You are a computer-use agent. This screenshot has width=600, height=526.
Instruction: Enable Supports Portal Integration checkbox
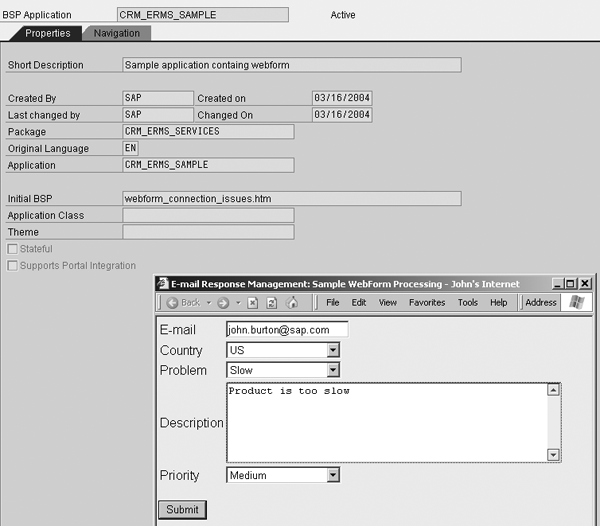pyautogui.click(x=12, y=266)
